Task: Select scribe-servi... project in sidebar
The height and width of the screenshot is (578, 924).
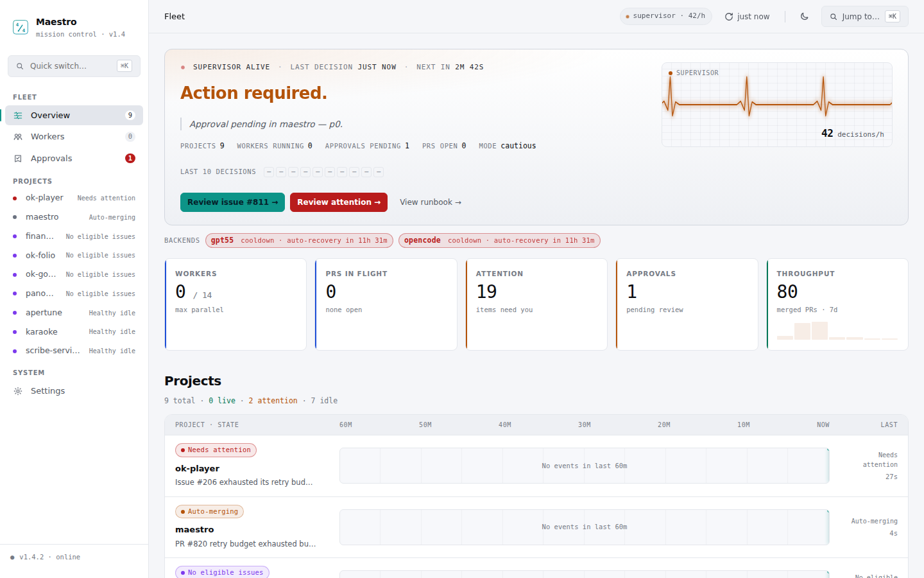Action: click(x=74, y=351)
